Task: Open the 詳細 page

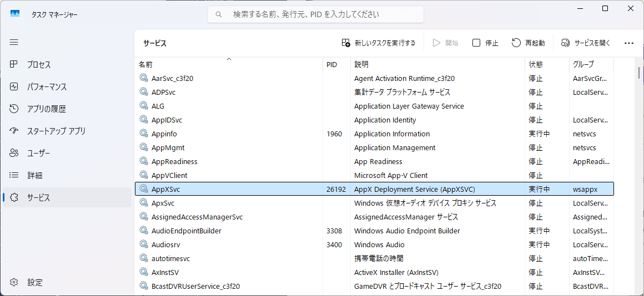Action: 34,175
